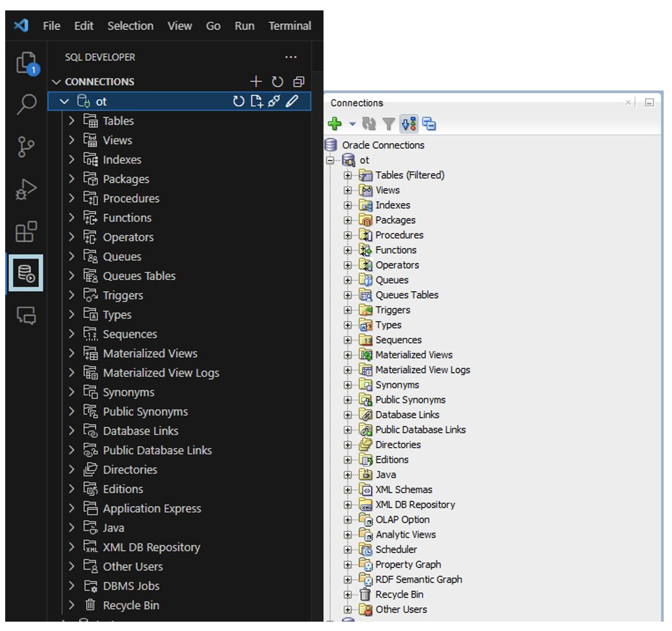
Task: Open Run and Debug view icon
Action: tap(26, 189)
